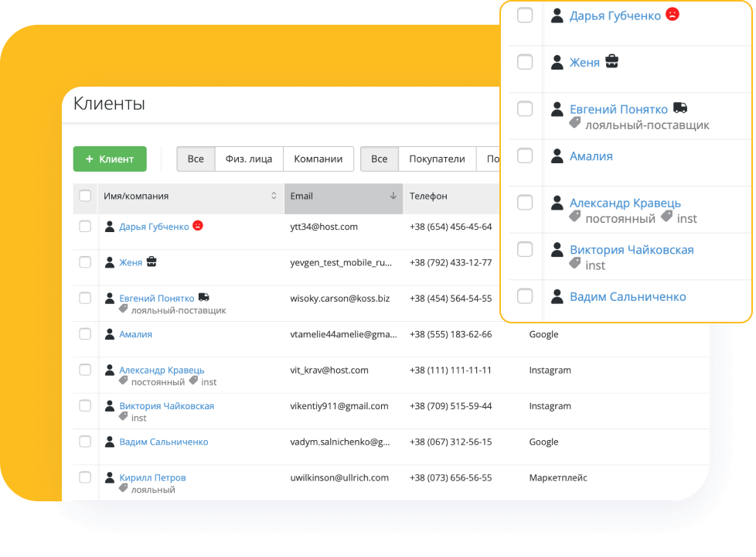
Task: Show only Покупатели clients
Action: [x=437, y=159]
